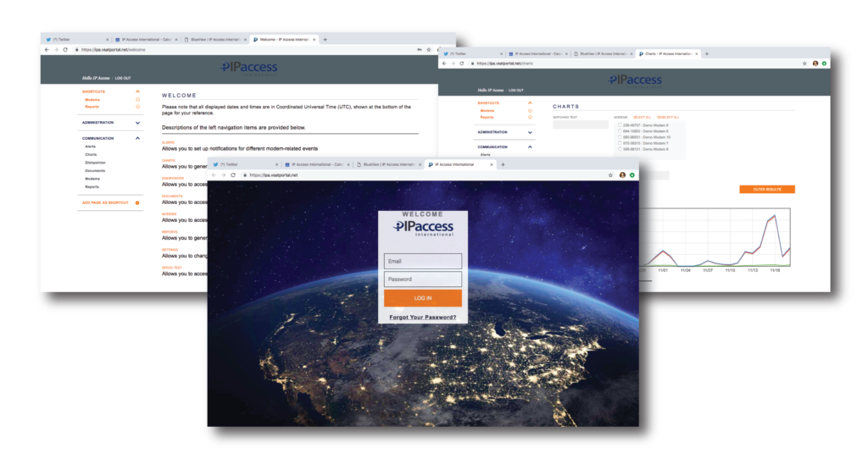Click SELECT ALL in Charts window
Viewport: 868px width, 459px height.
(642, 117)
